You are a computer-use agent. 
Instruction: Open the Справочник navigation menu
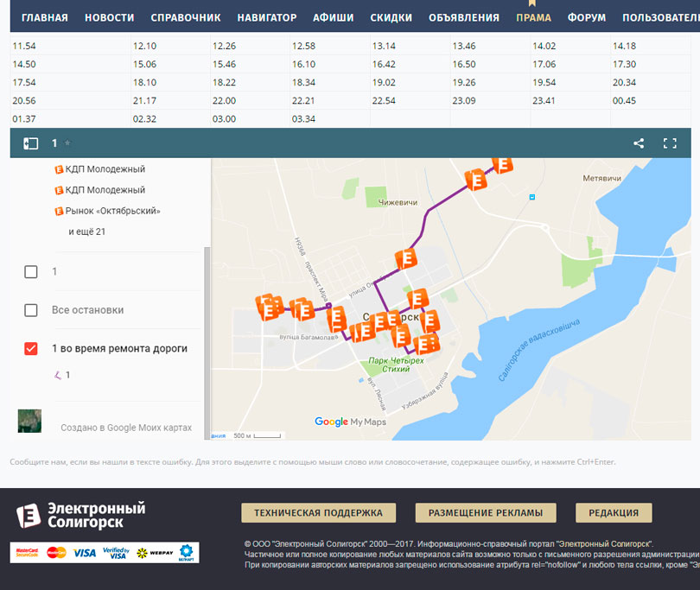point(186,17)
